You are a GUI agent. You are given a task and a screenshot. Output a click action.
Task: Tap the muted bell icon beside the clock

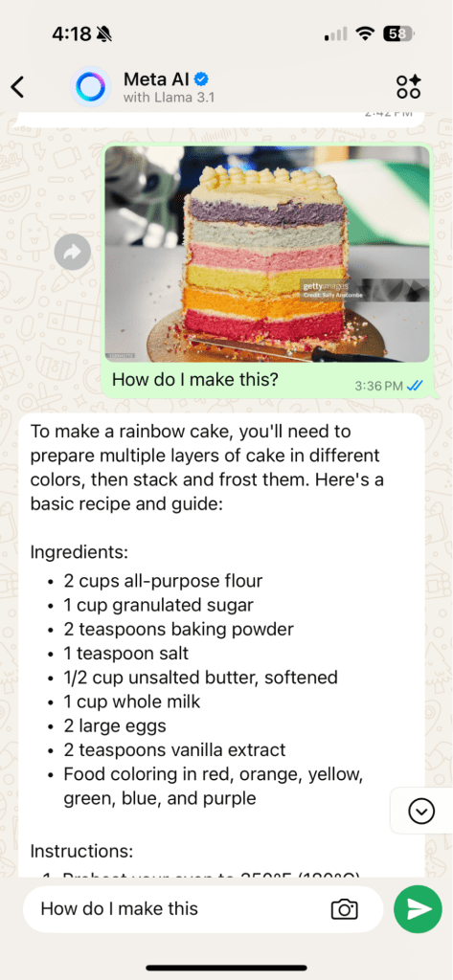[104, 34]
